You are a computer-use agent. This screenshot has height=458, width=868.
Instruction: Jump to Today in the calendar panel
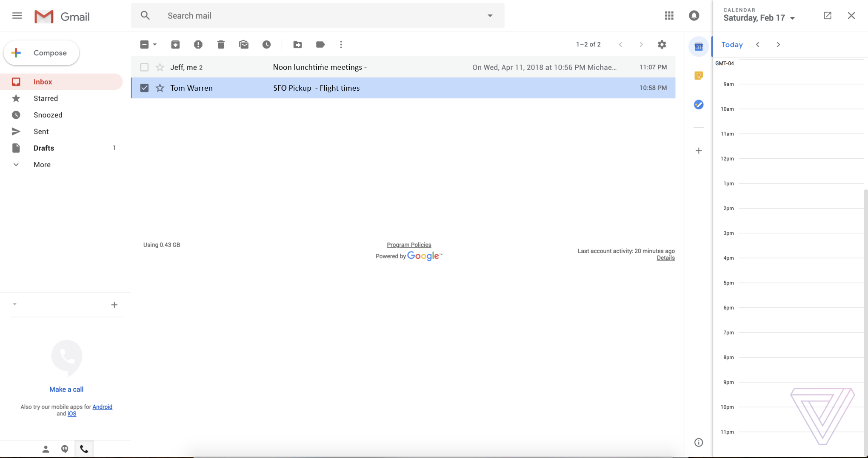[731, 44]
